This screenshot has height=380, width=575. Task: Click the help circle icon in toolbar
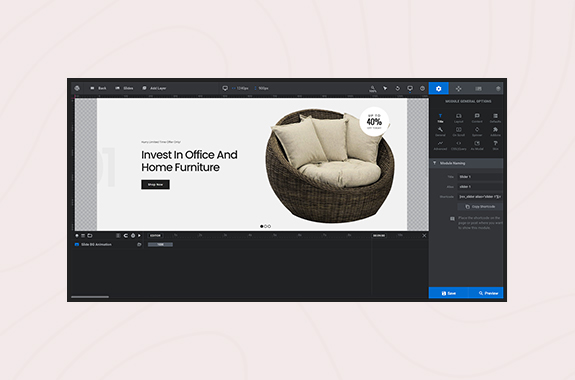[422, 88]
